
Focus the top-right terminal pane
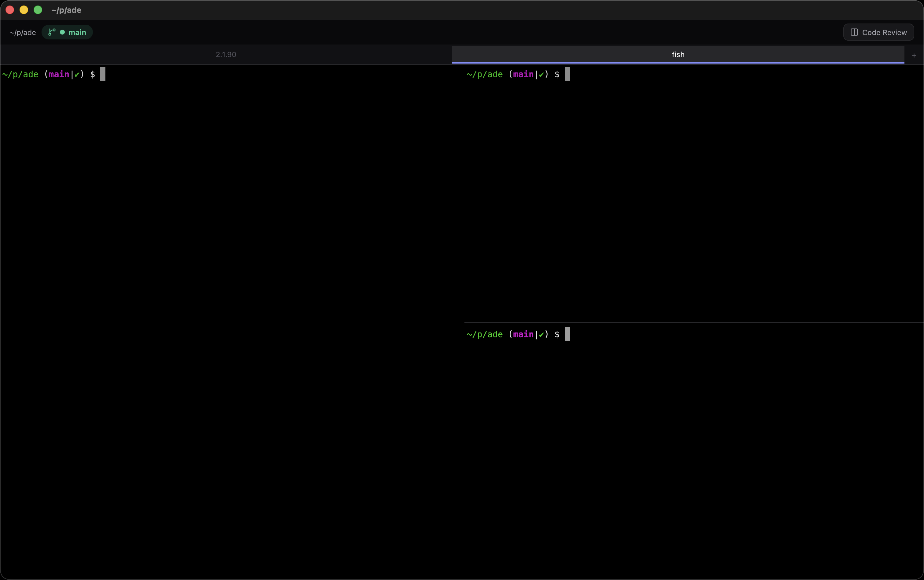point(691,192)
